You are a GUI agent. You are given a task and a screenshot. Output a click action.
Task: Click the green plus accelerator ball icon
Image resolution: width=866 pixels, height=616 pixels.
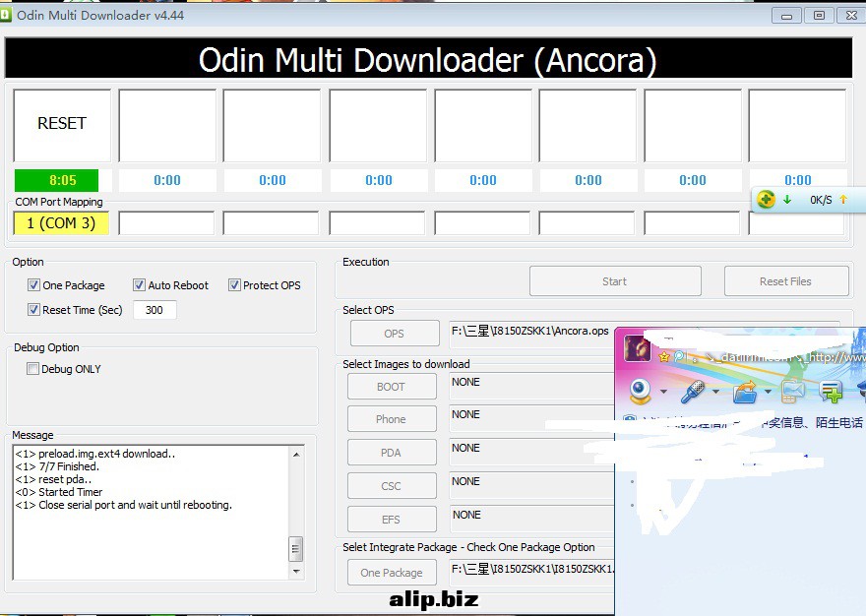coord(766,200)
